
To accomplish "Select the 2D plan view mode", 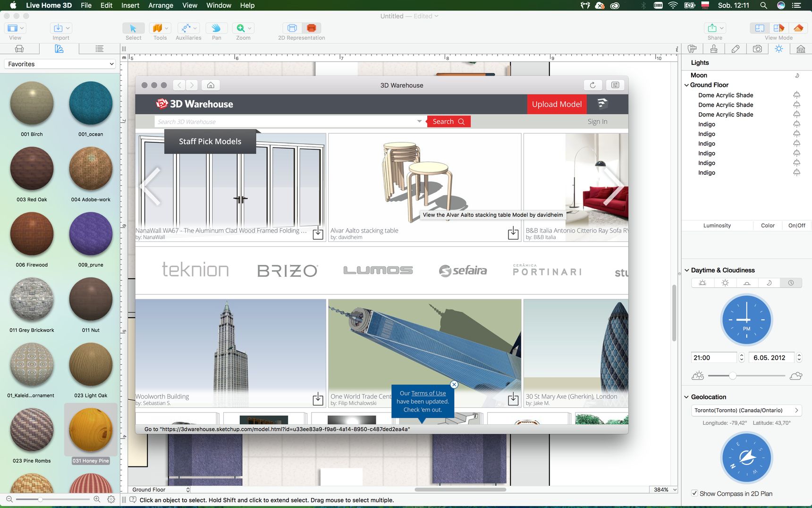I will point(760,28).
